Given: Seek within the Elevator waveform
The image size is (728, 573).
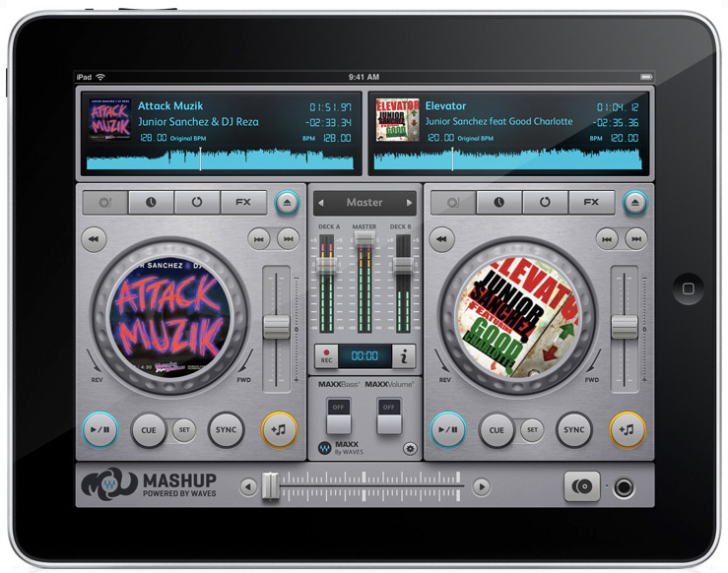Looking at the screenshot, I should 508,159.
